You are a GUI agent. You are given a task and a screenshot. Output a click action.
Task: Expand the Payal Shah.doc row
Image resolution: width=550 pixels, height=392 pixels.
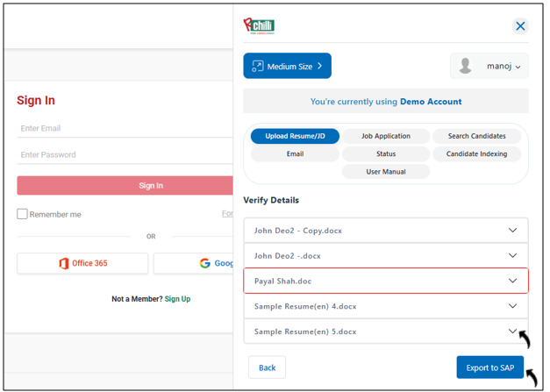[513, 281]
